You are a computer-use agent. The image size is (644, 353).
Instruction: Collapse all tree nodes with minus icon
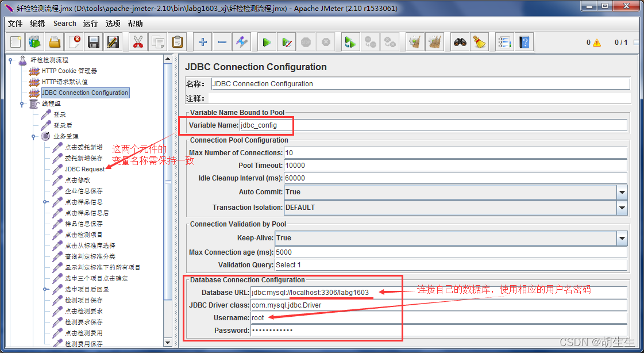(222, 42)
